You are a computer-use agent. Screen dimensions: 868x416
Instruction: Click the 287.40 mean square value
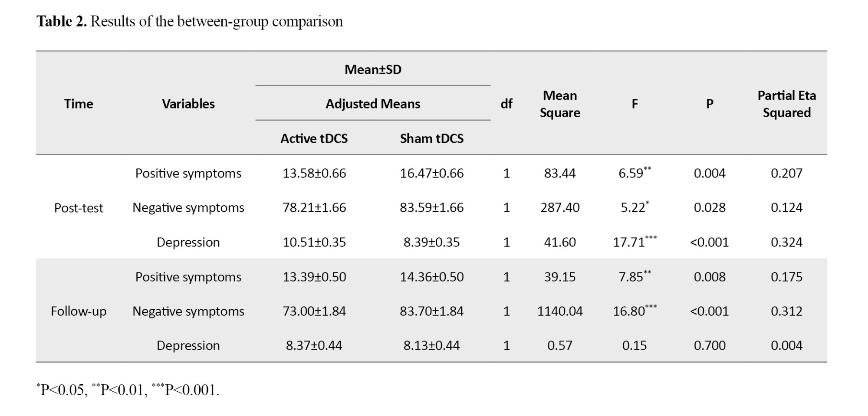point(560,208)
